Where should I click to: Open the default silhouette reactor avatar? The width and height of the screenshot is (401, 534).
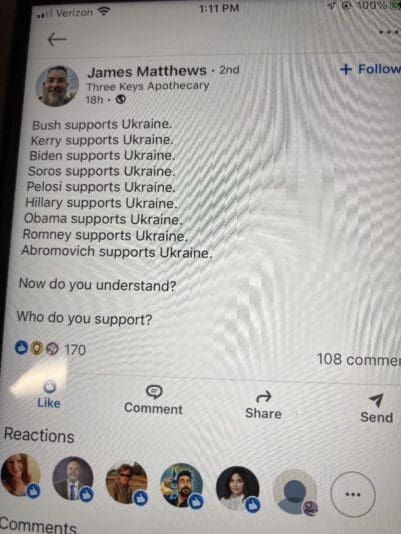(295, 491)
